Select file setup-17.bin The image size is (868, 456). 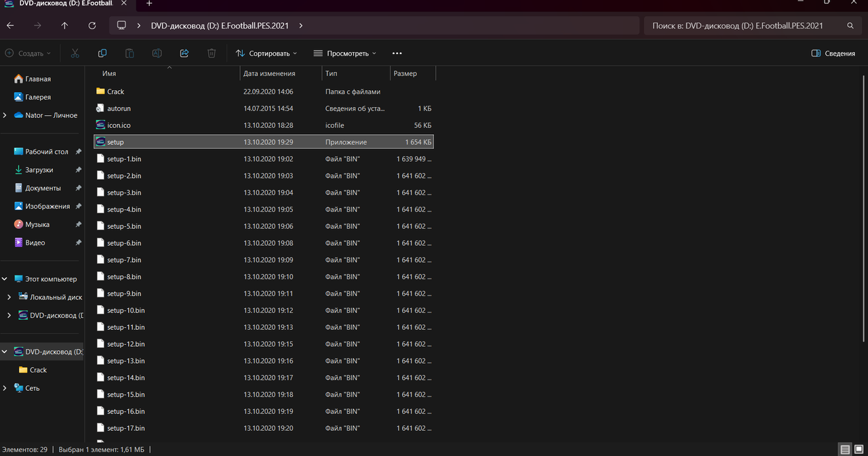pyautogui.click(x=126, y=428)
